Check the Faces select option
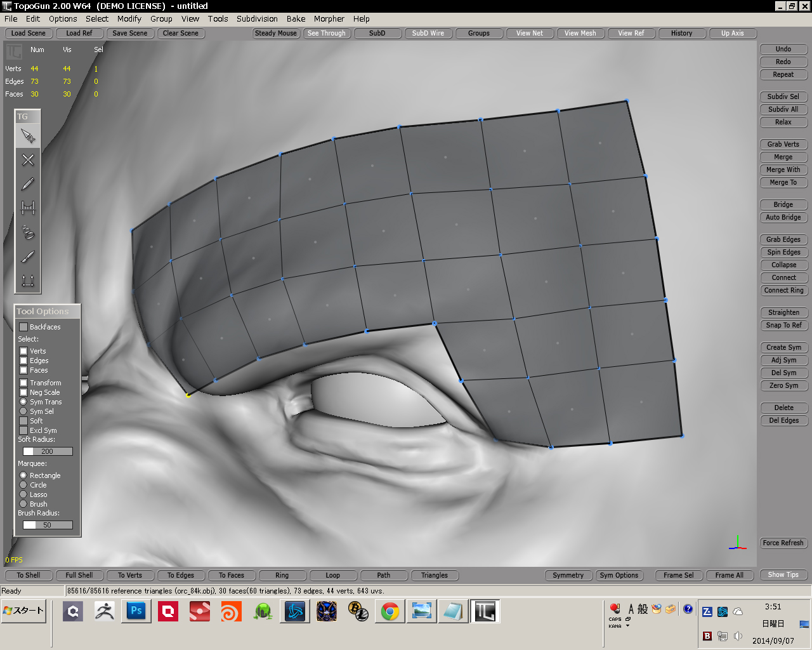 23,370
